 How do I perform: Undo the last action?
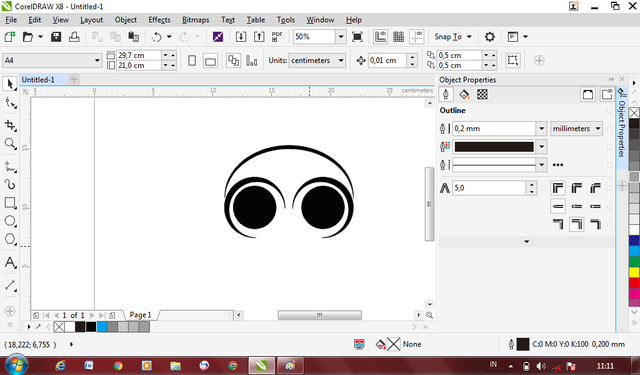click(156, 37)
